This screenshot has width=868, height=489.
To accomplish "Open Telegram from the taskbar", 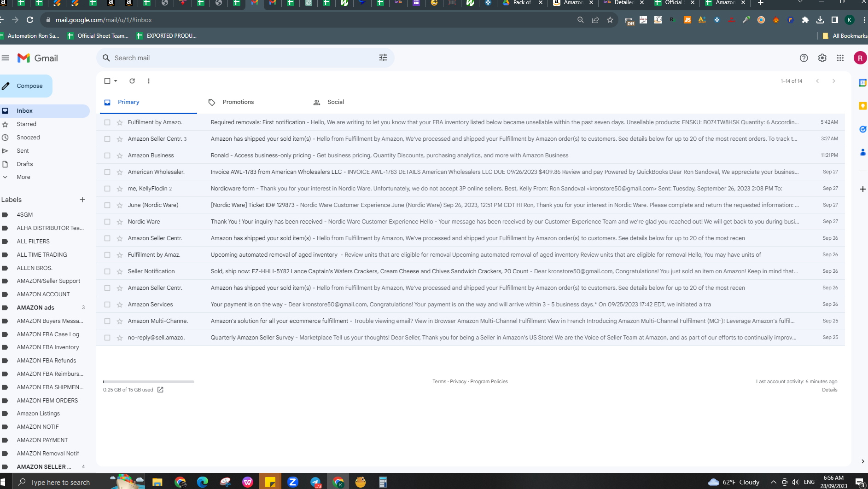I will point(315,482).
